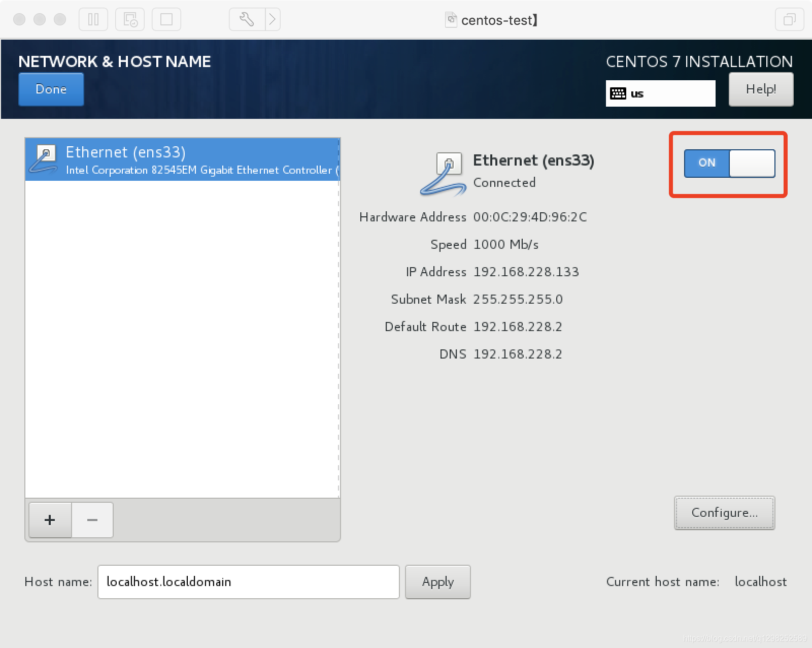
Task: Click the full-screen view toolbar icon
Action: coord(166,20)
